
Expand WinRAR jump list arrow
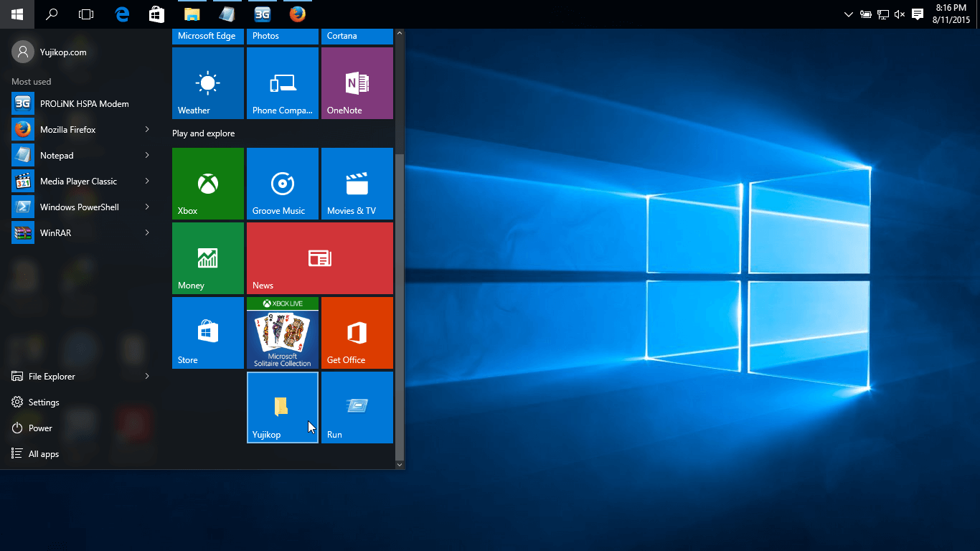pos(147,233)
